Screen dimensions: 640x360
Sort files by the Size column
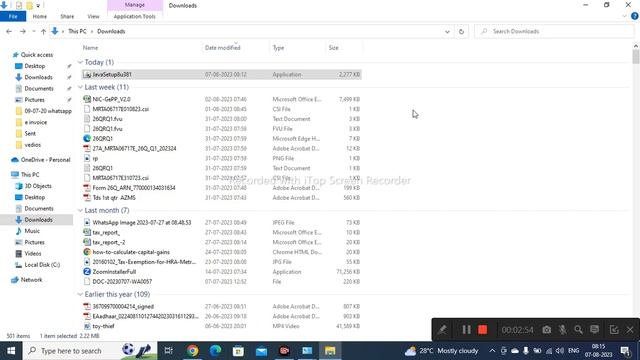pos(333,48)
